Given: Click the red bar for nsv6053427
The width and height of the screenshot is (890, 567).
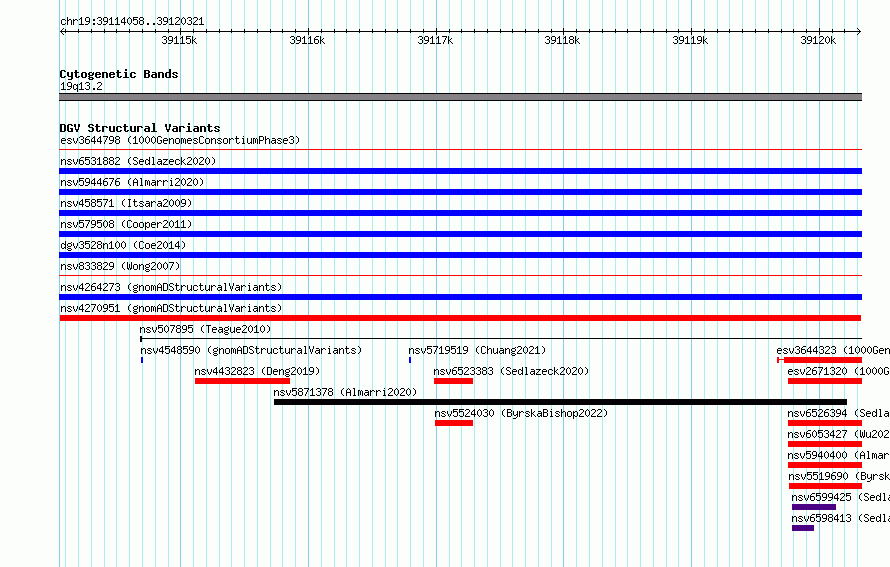Looking at the screenshot, I should pos(825,444).
